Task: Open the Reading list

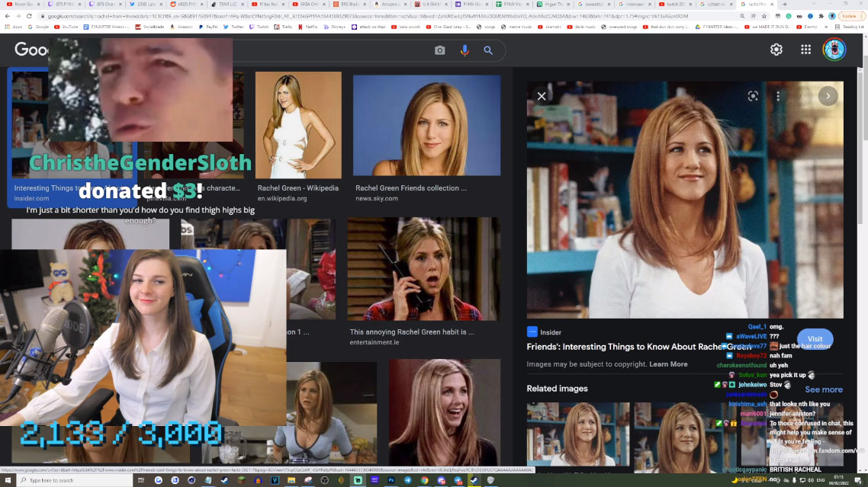Action: [x=850, y=27]
